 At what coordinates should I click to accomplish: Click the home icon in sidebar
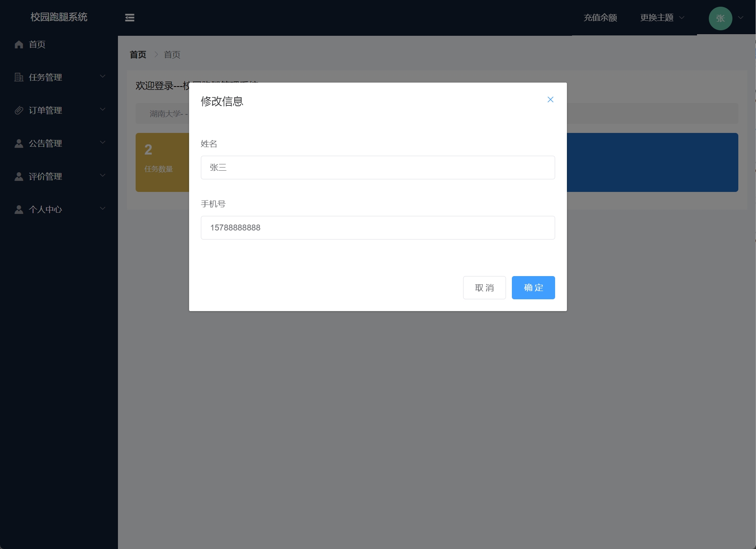click(x=19, y=44)
